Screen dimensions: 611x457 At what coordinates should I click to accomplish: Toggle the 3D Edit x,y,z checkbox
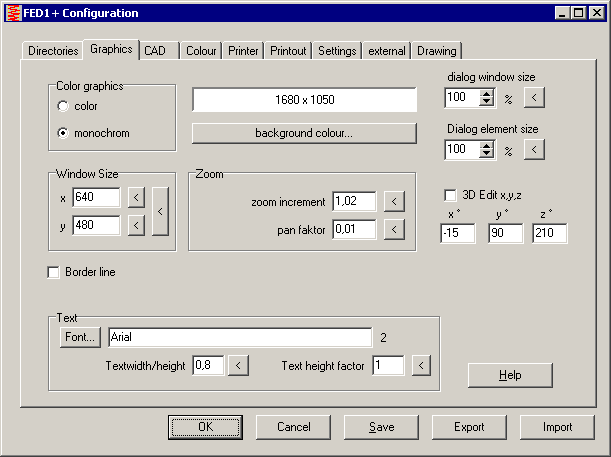pos(450,194)
